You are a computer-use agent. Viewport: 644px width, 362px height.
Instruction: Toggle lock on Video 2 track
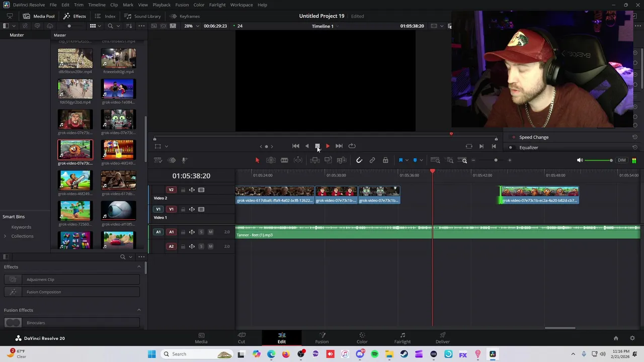click(x=183, y=190)
